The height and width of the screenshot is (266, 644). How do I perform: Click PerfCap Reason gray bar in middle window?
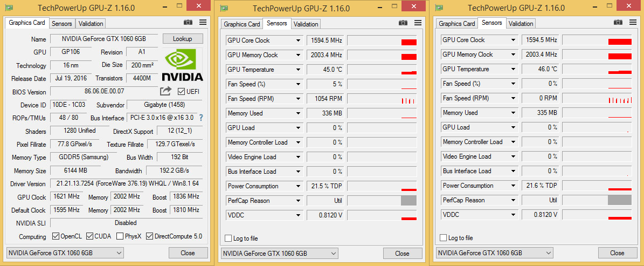(x=408, y=201)
